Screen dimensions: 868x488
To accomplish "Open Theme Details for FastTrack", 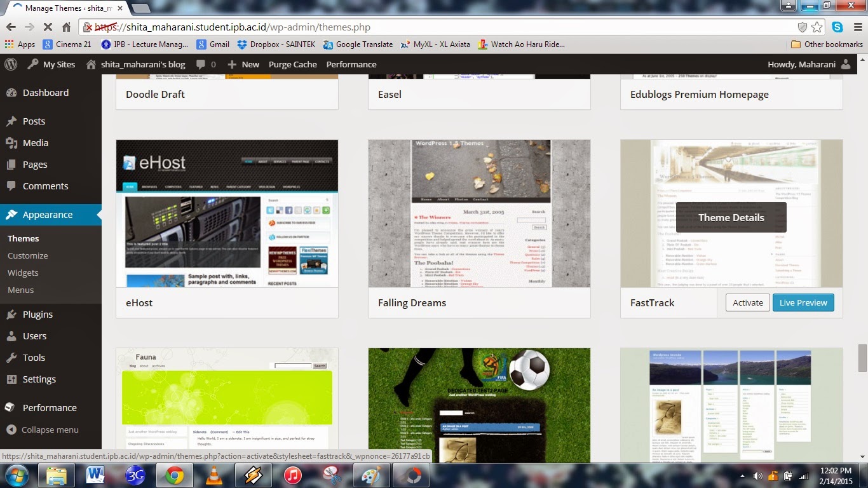I will point(731,217).
